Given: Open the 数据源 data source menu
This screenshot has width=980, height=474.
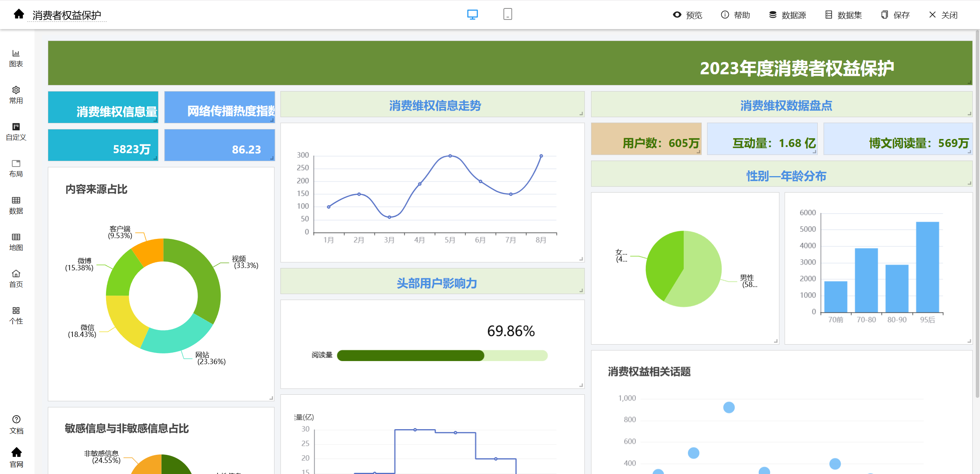Looking at the screenshot, I should click(787, 15).
